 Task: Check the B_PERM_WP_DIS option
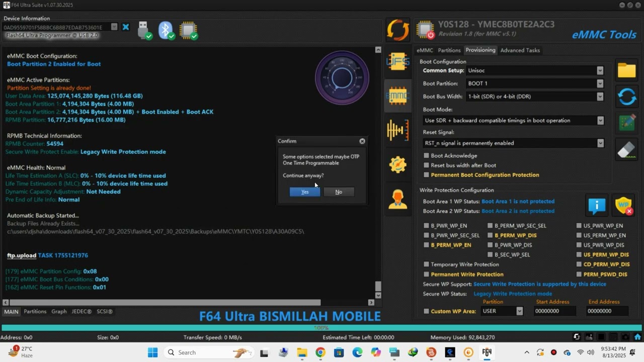pyautogui.click(x=490, y=235)
